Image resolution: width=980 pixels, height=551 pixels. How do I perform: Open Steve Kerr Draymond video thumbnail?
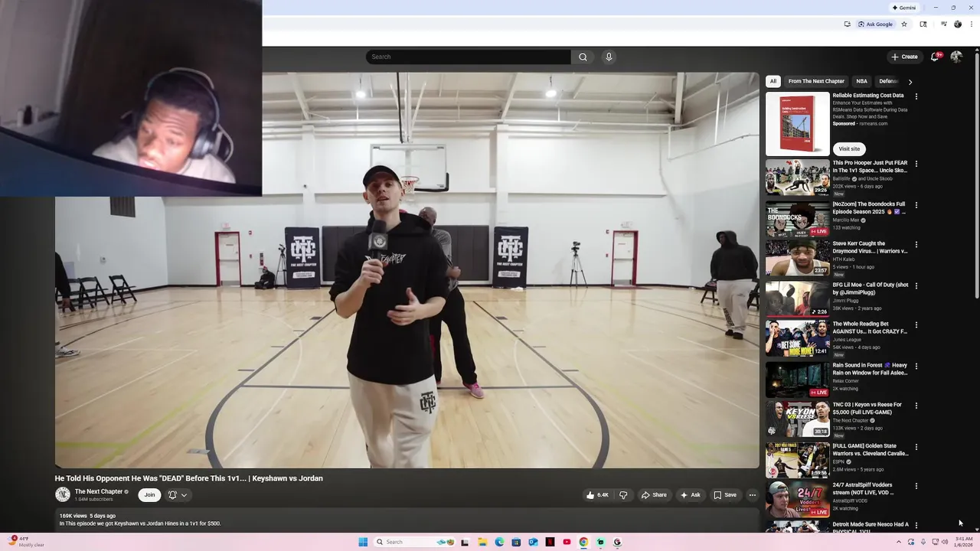[797, 258]
